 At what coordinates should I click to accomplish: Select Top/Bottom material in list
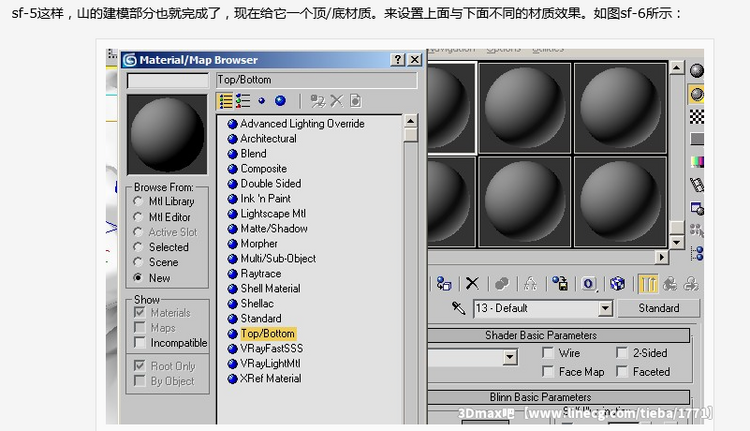coord(267,333)
